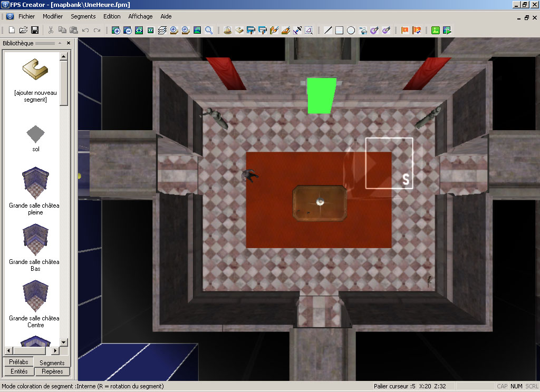Click the horizontal arrows view icon
The width and height of the screenshot is (540, 392).
[x=139, y=30]
